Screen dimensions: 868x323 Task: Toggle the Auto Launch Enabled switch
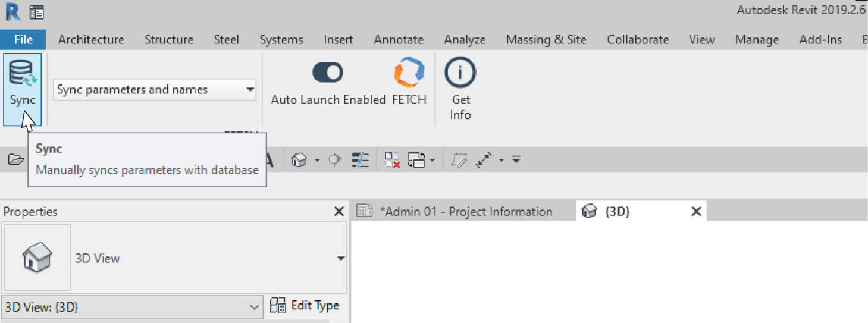click(x=328, y=73)
